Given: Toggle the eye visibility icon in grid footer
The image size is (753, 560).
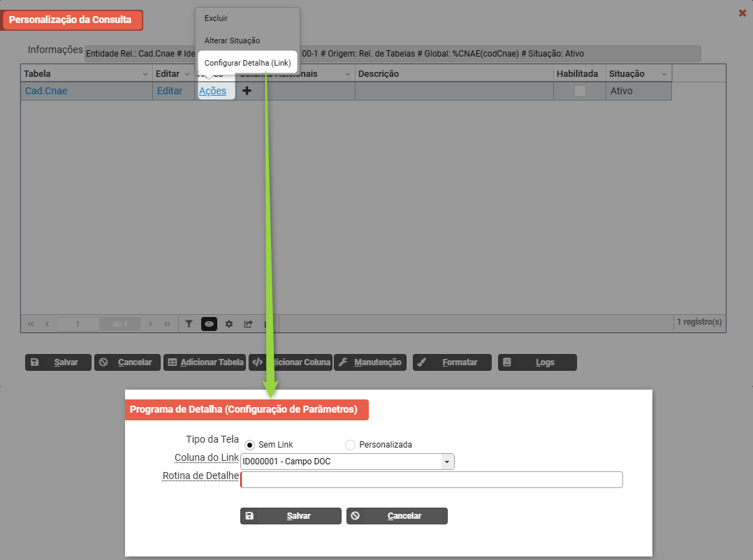Looking at the screenshot, I should pos(209,324).
